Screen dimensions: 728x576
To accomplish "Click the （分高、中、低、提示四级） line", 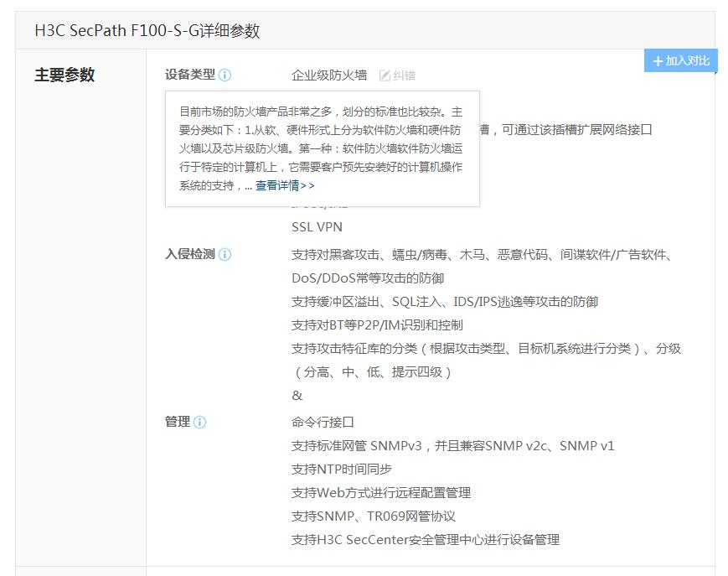I will 372,372.
